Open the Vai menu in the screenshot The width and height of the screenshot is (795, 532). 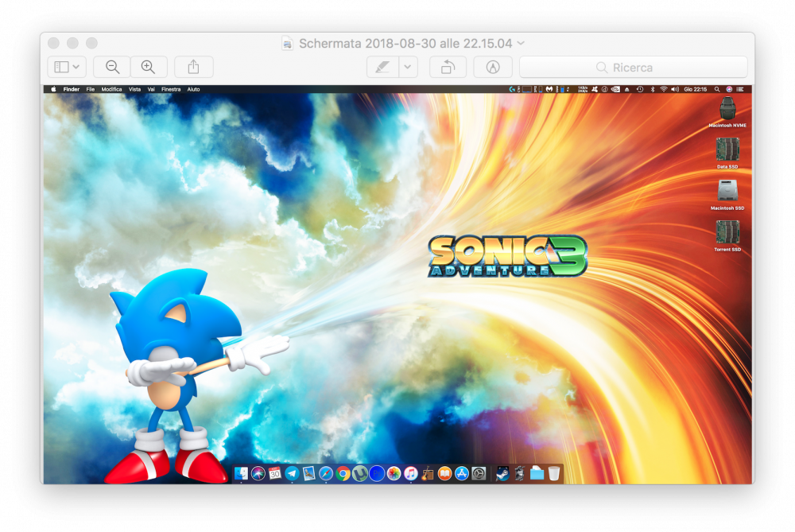pos(151,89)
